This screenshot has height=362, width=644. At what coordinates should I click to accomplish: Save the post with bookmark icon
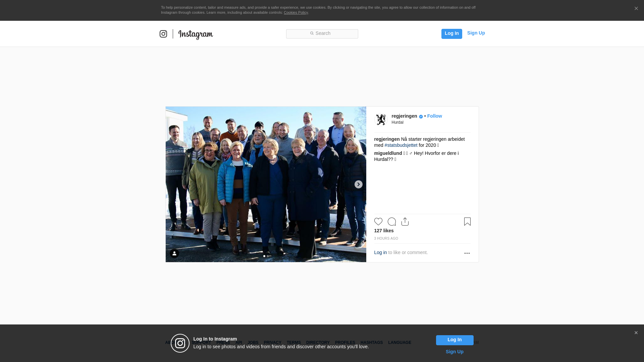coord(467,222)
